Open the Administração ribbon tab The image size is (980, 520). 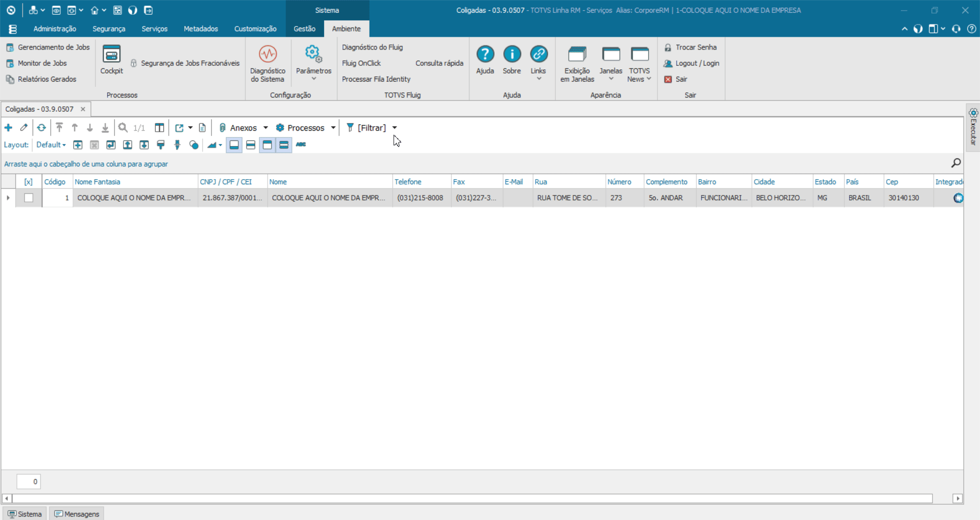(55, 29)
